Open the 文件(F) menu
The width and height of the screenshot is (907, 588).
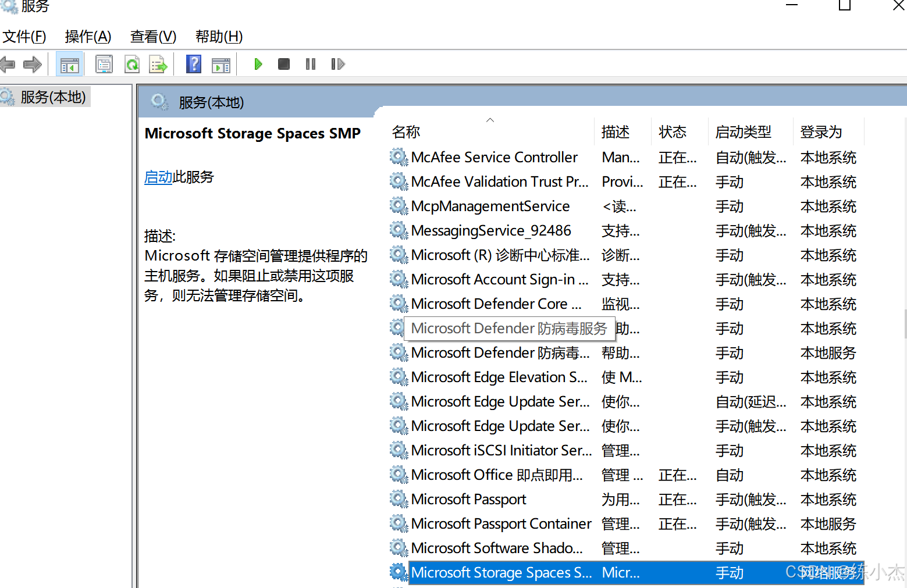[x=24, y=37]
